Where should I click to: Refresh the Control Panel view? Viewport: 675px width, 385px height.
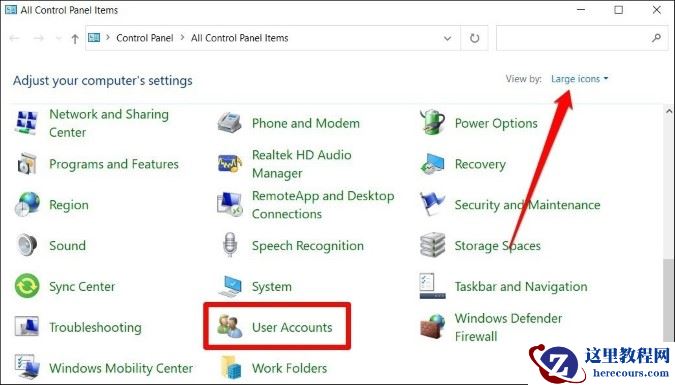[x=474, y=38]
